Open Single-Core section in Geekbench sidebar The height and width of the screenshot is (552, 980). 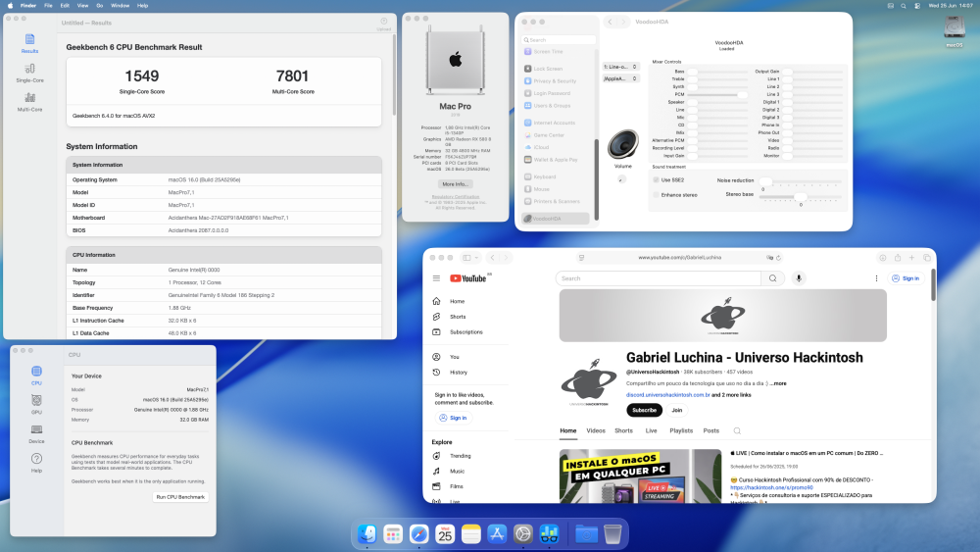pos(30,74)
